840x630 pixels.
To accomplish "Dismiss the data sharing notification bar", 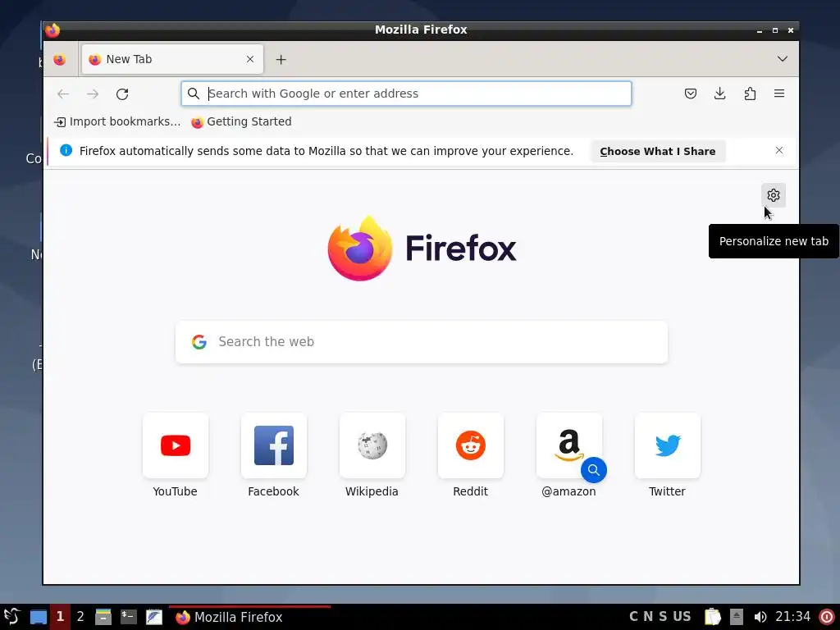I will (x=779, y=151).
